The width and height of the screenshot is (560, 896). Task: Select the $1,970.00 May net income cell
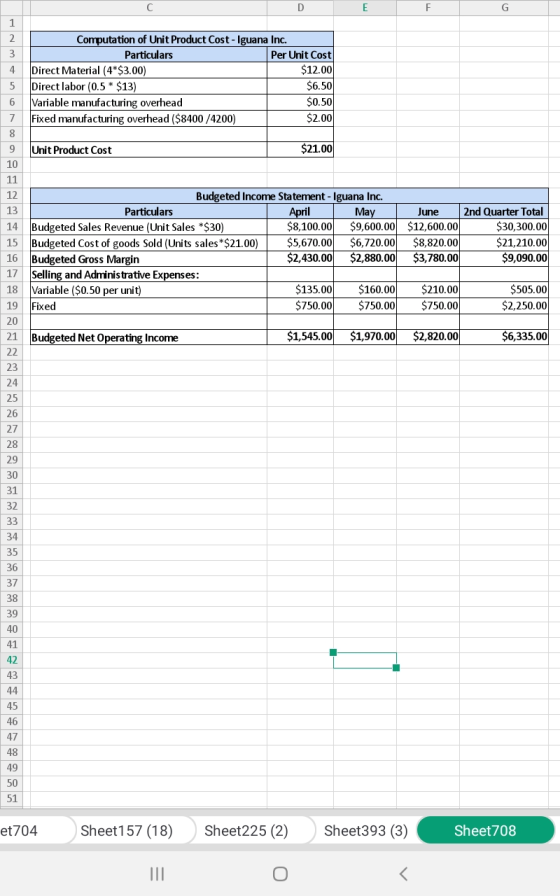[365, 337]
